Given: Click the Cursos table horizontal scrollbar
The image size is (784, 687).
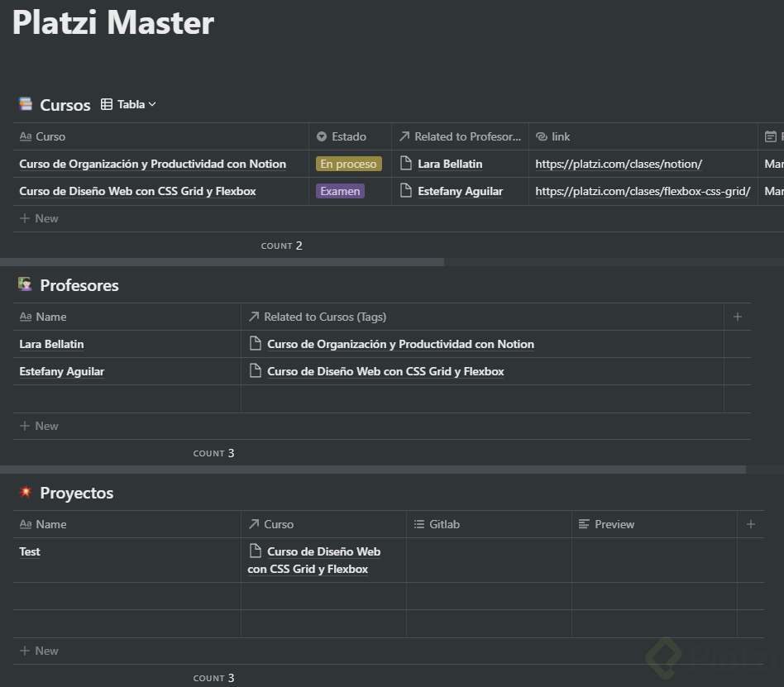Looking at the screenshot, I should 222,262.
